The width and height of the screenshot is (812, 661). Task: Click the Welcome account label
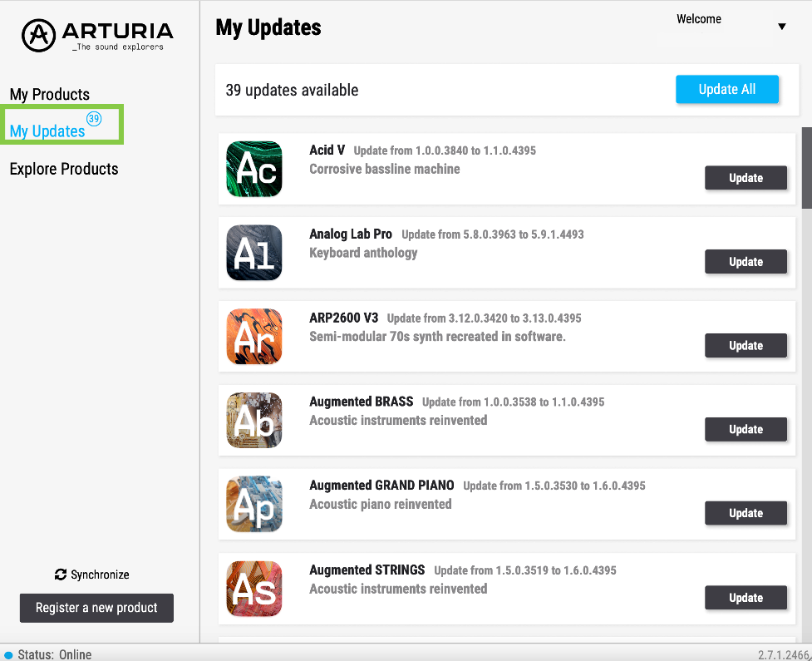[x=699, y=19]
